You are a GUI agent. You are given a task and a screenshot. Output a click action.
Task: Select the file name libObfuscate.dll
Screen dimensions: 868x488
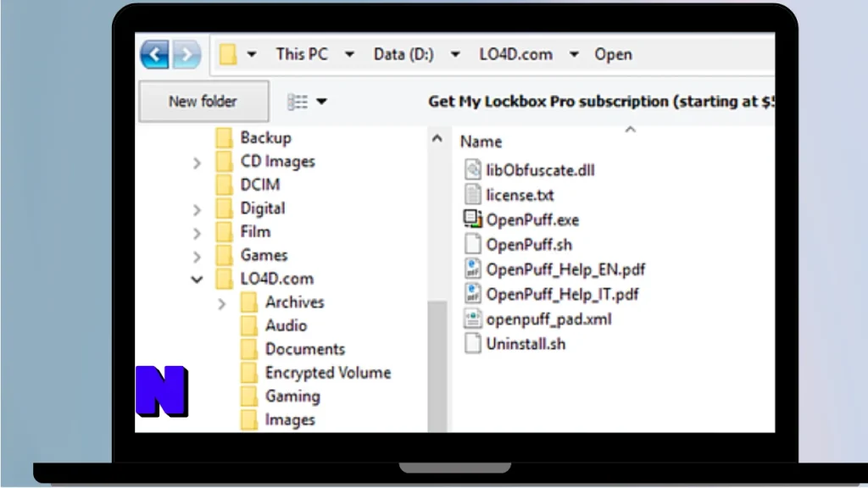[x=540, y=169]
